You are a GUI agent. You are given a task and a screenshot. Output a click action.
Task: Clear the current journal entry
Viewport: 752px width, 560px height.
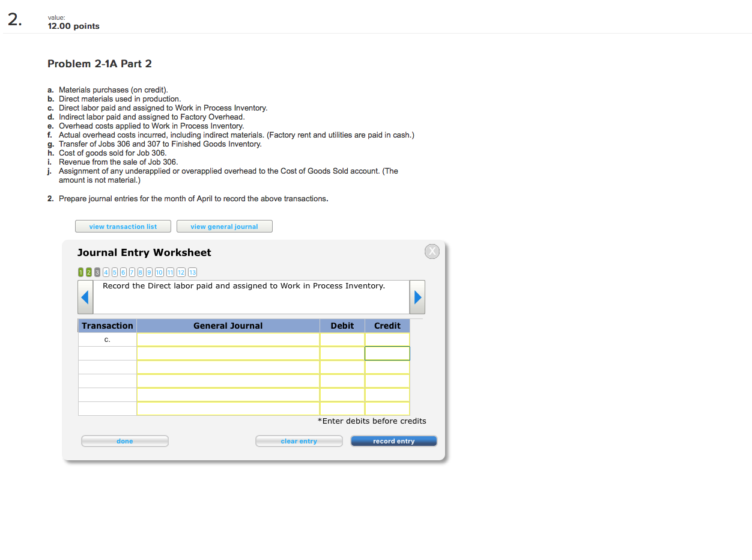point(299,440)
